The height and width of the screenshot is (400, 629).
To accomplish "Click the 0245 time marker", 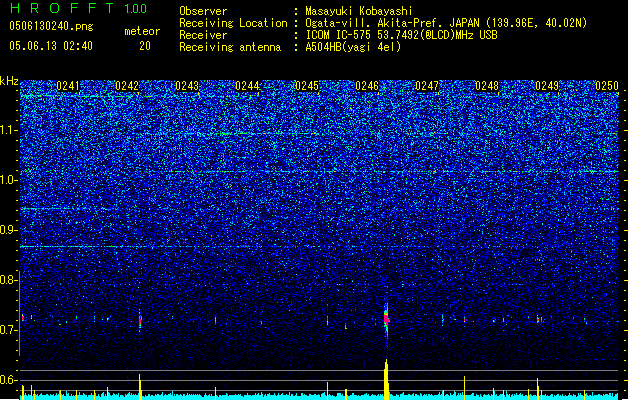I will (x=307, y=86).
